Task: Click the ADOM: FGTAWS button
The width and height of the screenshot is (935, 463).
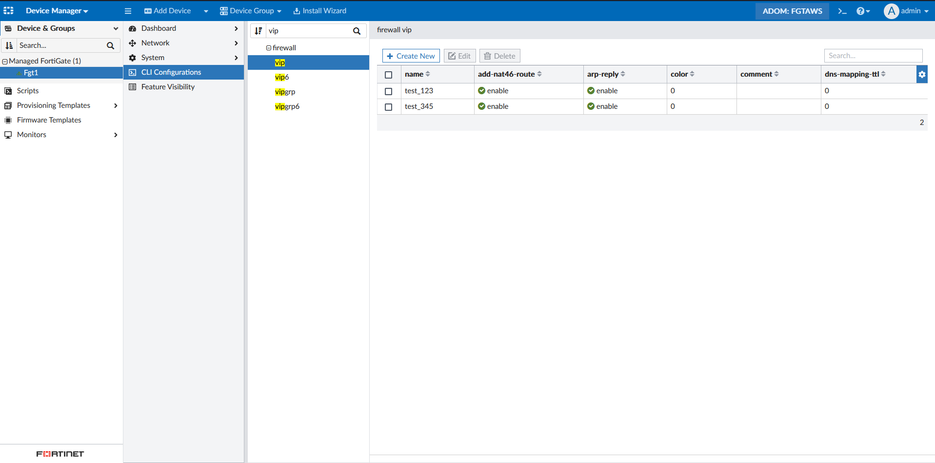Action: click(x=792, y=11)
